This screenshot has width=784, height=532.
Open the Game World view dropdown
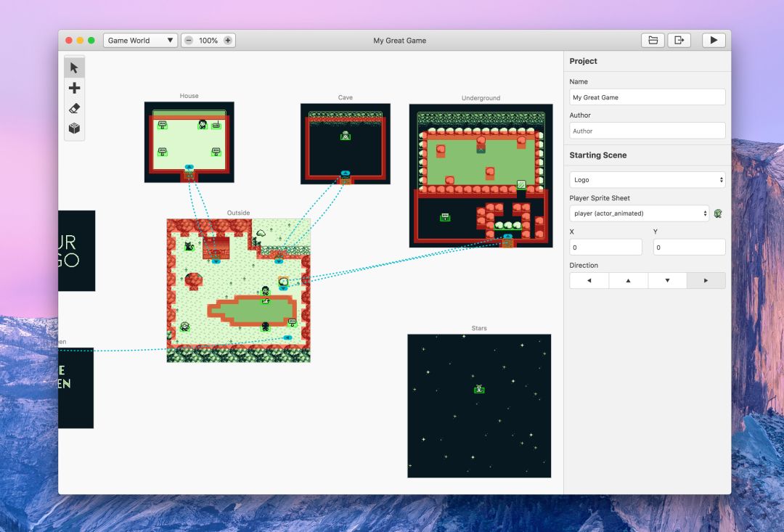tap(140, 41)
